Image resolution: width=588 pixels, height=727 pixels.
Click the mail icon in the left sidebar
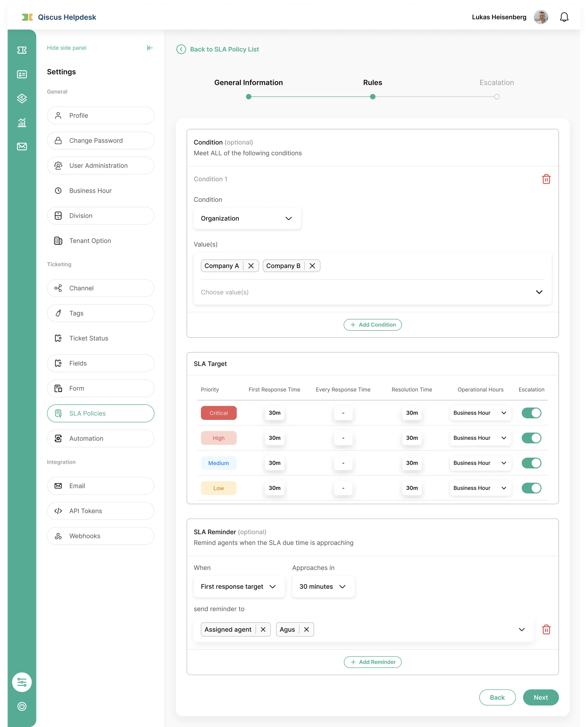pos(22,146)
